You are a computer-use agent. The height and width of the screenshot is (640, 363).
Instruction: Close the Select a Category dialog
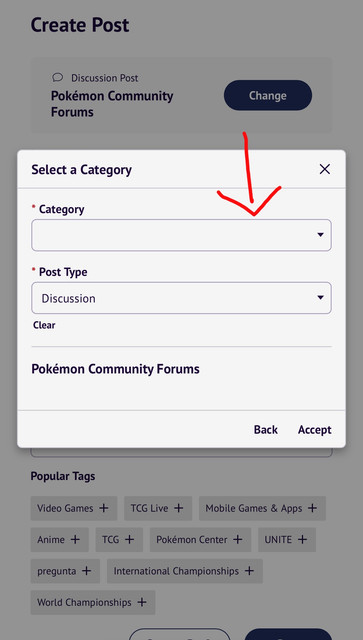point(325,169)
